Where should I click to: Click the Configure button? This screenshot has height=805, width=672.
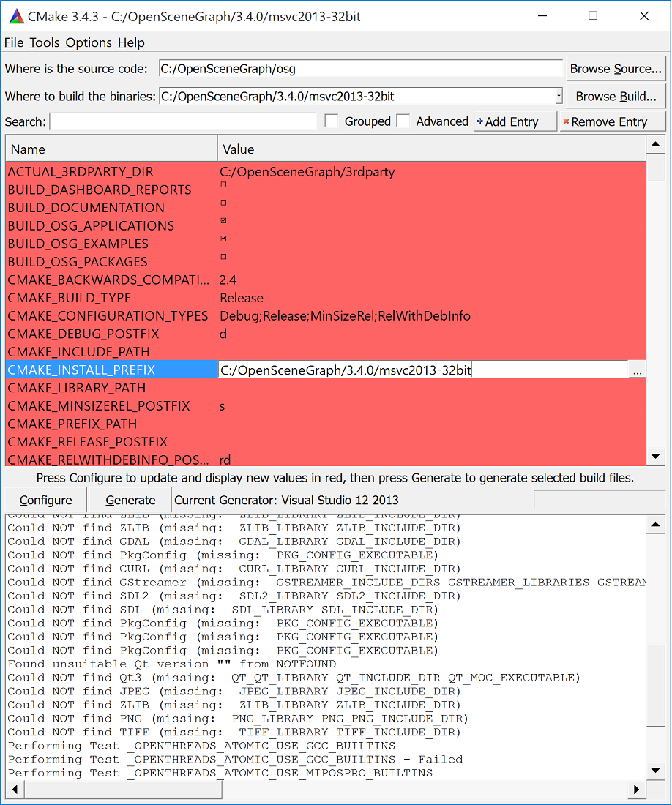[45, 500]
